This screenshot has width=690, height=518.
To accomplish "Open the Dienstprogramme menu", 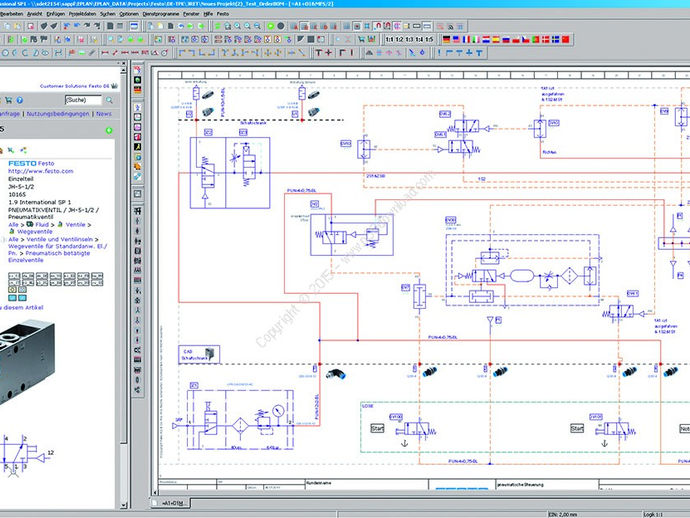I will [x=161, y=14].
